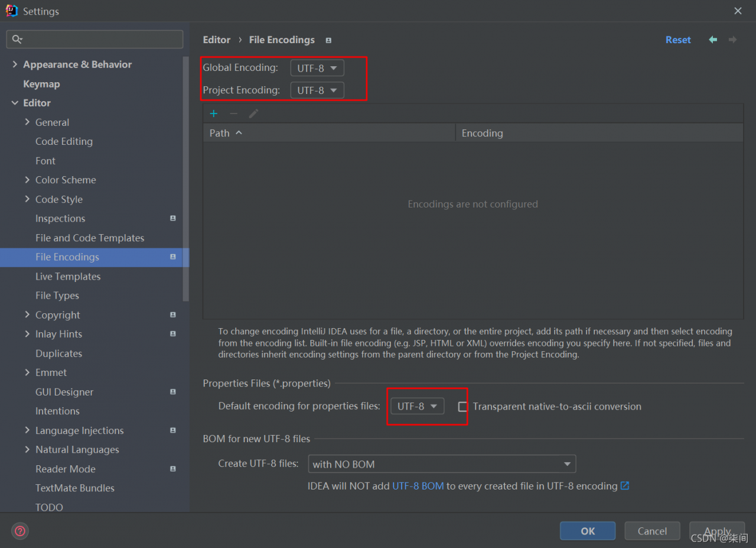Select File Types settings
The width and height of the screenshot is (756, 548).
coord(57,296)
